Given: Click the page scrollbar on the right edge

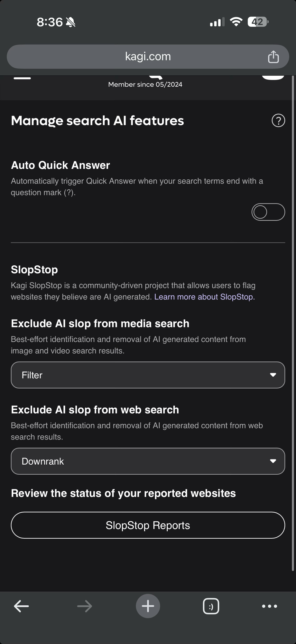Looking at the screenshot, I should pyautogui.click(x=292, y=322).
